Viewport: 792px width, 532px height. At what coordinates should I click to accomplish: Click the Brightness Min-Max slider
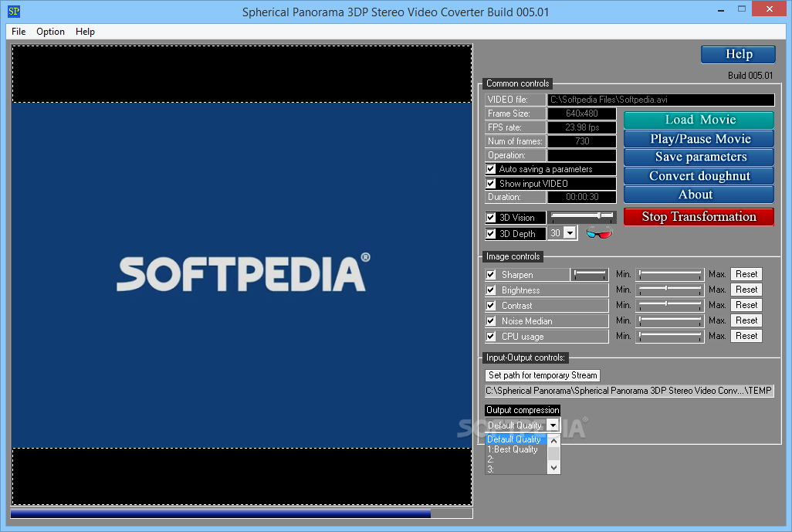coord(670,290)
